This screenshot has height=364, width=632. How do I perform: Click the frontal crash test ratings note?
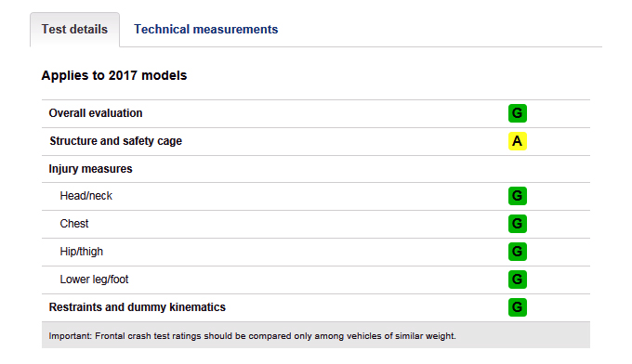coord(252,336)
